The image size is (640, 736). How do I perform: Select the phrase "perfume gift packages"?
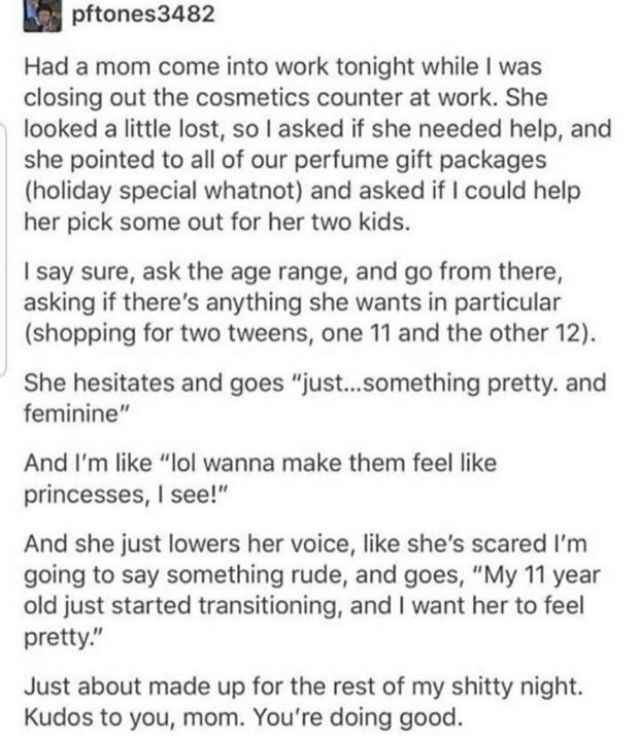[420, 160]
